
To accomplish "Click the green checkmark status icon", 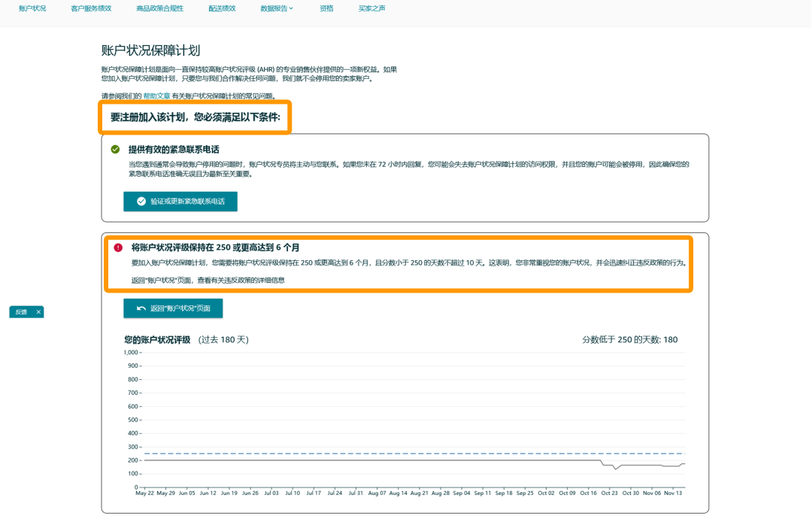I will pyautogui.click(x=116, y=150).
